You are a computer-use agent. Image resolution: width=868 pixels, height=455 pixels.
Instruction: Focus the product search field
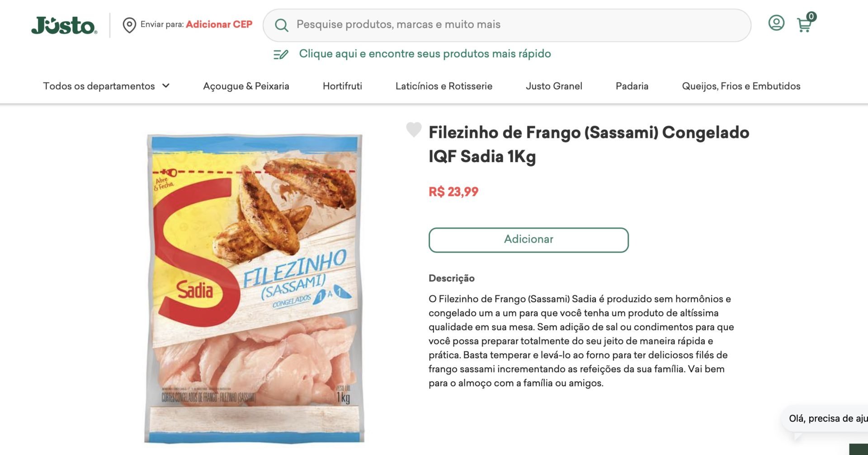coord(507,25)
